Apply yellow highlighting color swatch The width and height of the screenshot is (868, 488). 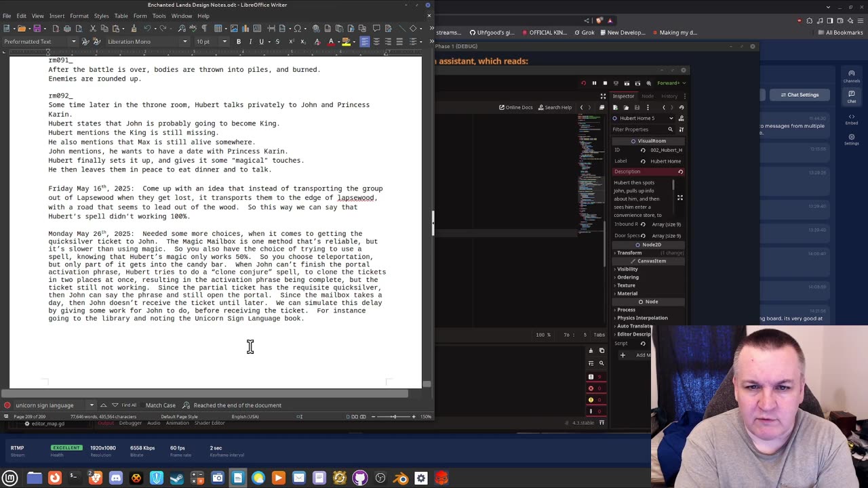coord(346,42)
